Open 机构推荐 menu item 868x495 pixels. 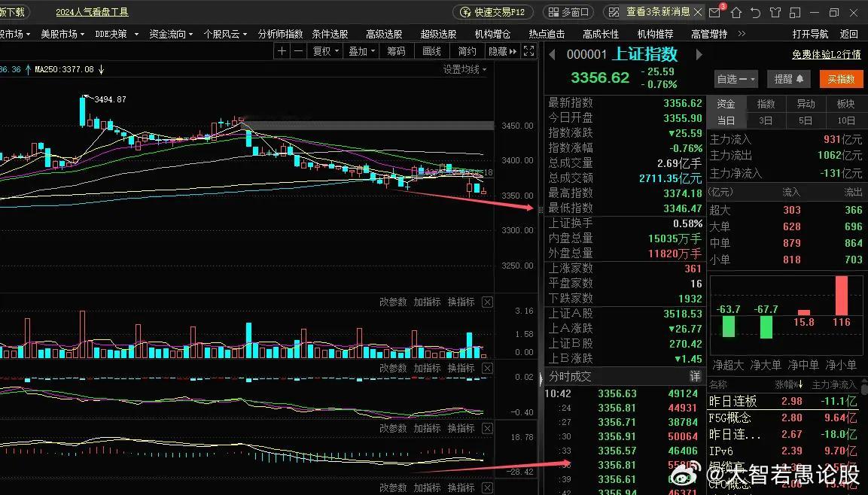point(656,34)
